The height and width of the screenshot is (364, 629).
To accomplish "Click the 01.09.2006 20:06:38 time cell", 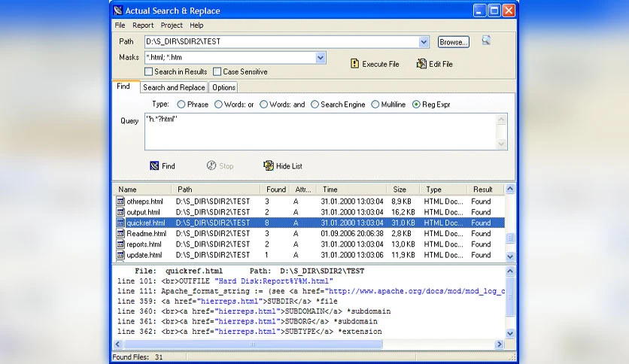I will pos(352,233).
